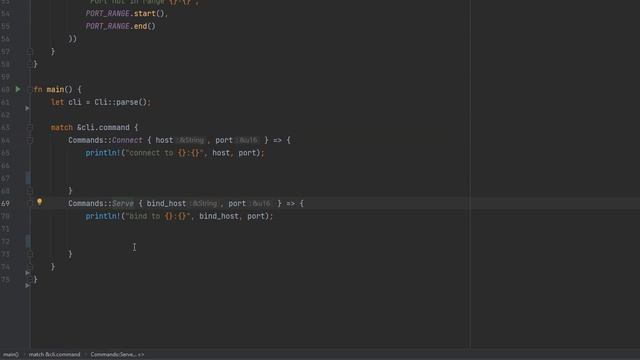
Task: Collapse the match &cli.command block fold marker
Action: tap(30, 127)
